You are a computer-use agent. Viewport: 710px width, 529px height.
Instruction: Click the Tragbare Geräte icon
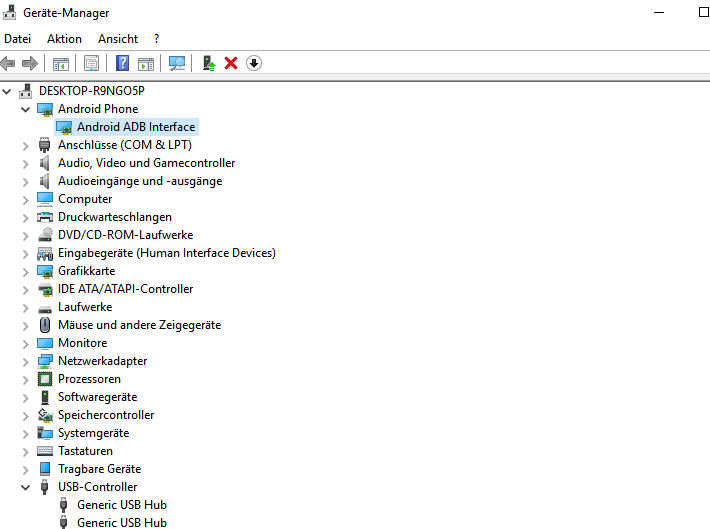coord(45,469)
